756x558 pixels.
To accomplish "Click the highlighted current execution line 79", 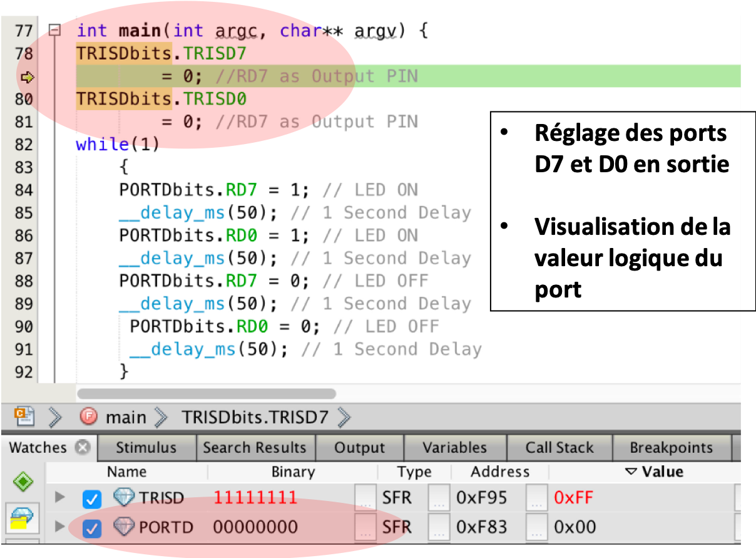I will [x=408, y=76].
